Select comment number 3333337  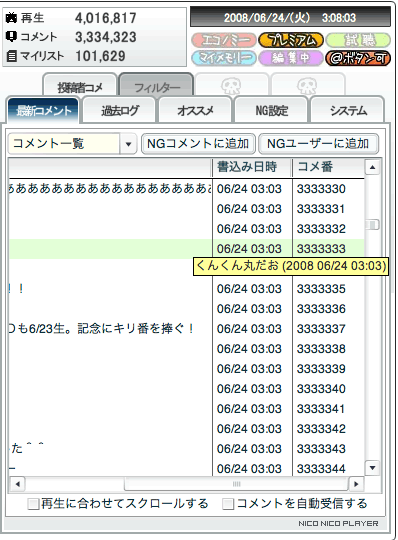[x=321, y=329]
